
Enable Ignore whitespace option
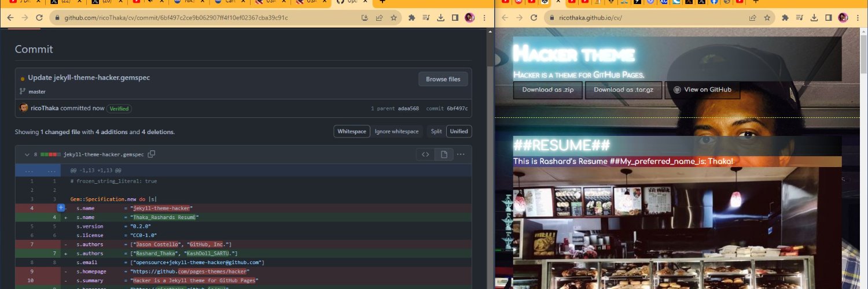pyautogui.click(x=396, y=131)
